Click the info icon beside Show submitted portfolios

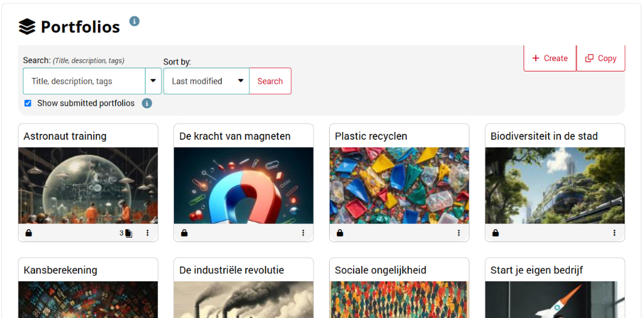coord(147,104)
